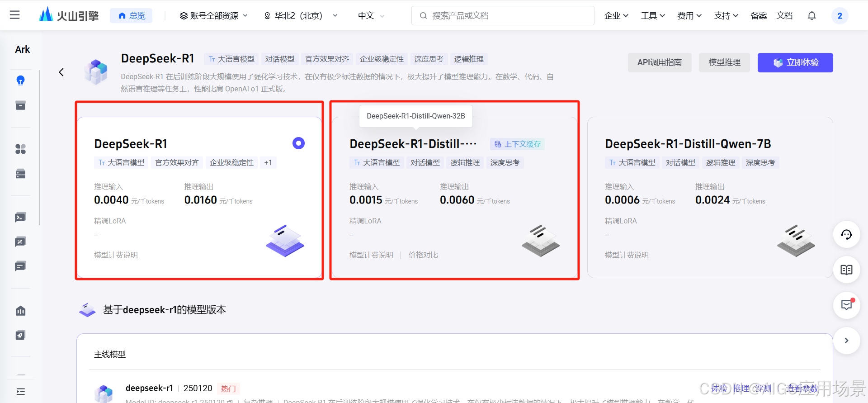This screenshot has width=868, height=403.
Task: Click the light bulb sidebar icon
Action: [20, 81]
